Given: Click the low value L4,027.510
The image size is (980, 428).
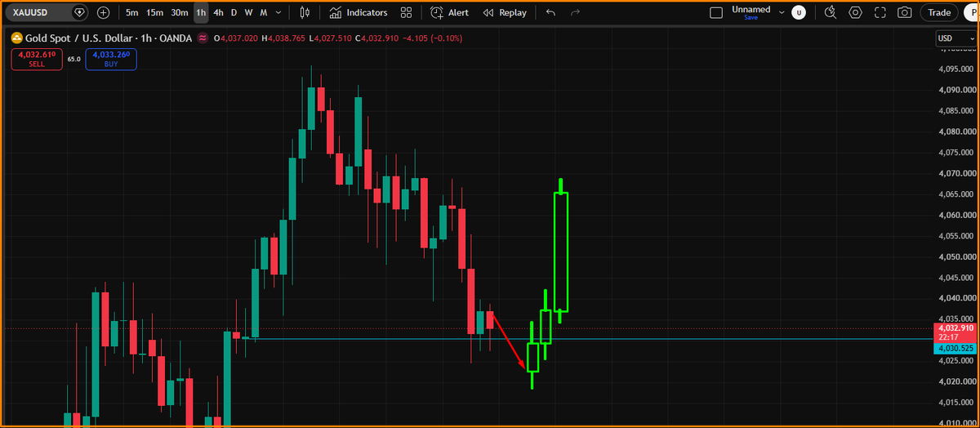Looking at the screenshot, I should tap(330, 38).
